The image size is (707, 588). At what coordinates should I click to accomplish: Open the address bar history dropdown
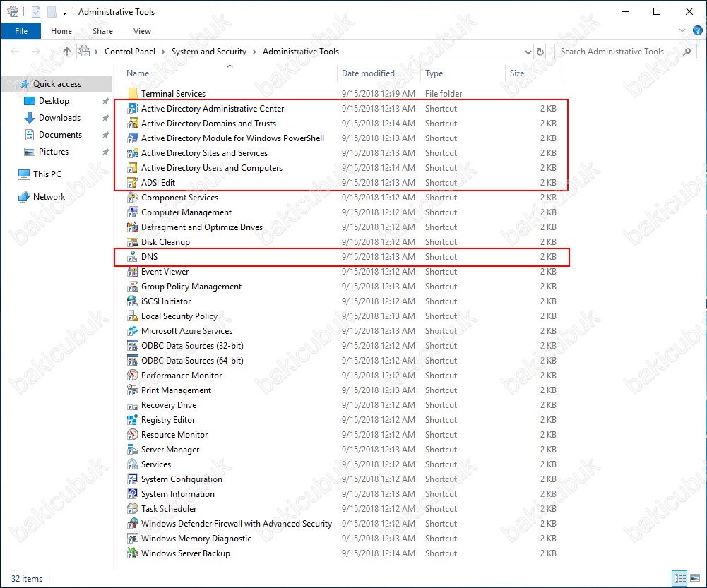[x=528, y=52]
